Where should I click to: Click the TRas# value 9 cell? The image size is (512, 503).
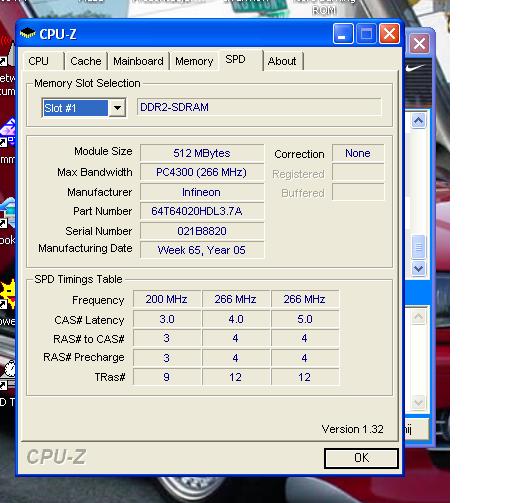[x=167, y=377]
